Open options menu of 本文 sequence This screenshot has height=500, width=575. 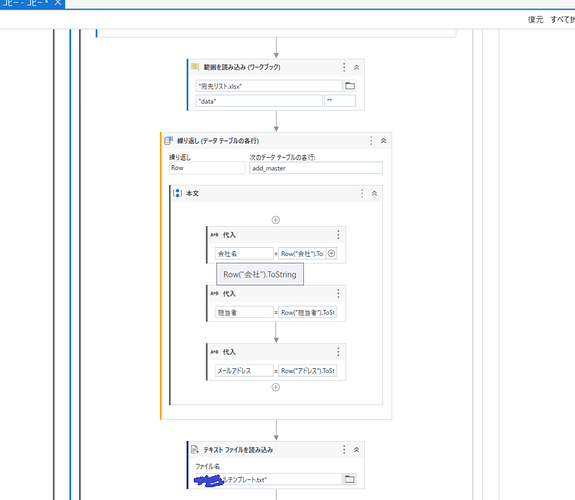point(362,193)
